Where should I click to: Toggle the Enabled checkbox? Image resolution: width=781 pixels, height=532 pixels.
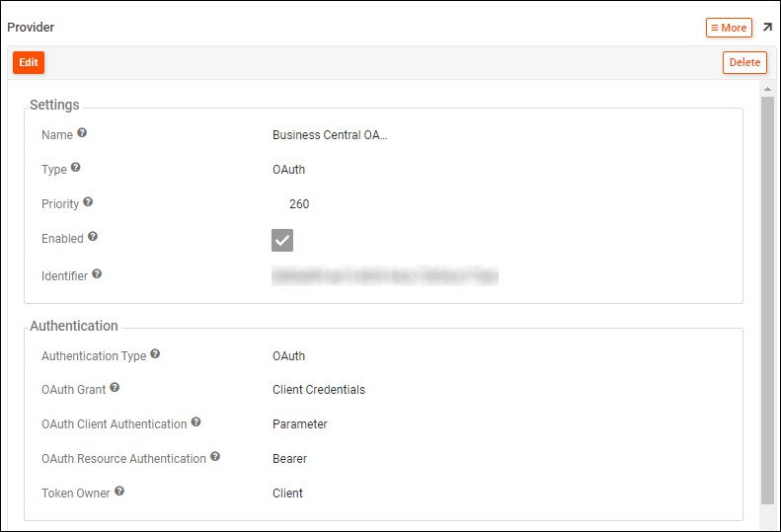point(282,240)
